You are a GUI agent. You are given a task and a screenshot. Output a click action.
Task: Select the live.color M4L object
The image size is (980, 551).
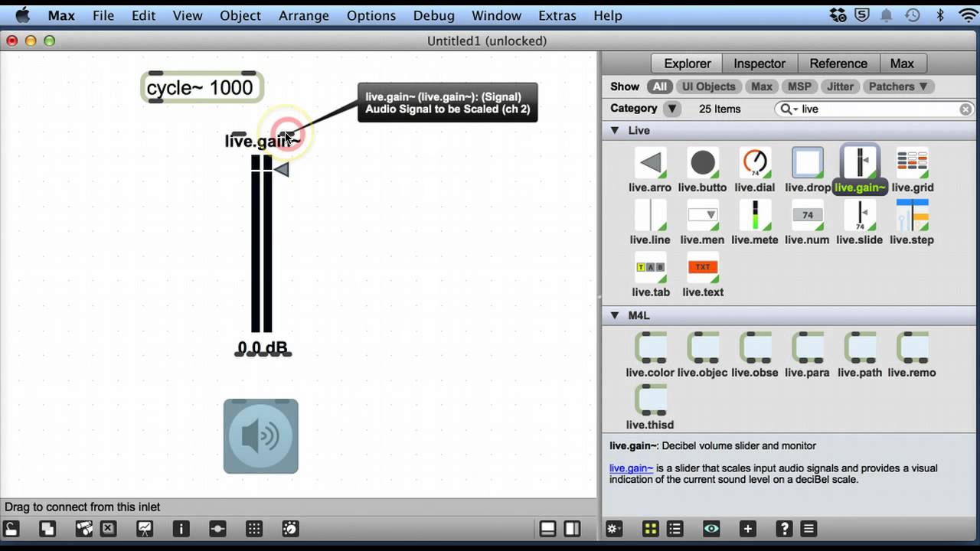[x=650, y=347]
